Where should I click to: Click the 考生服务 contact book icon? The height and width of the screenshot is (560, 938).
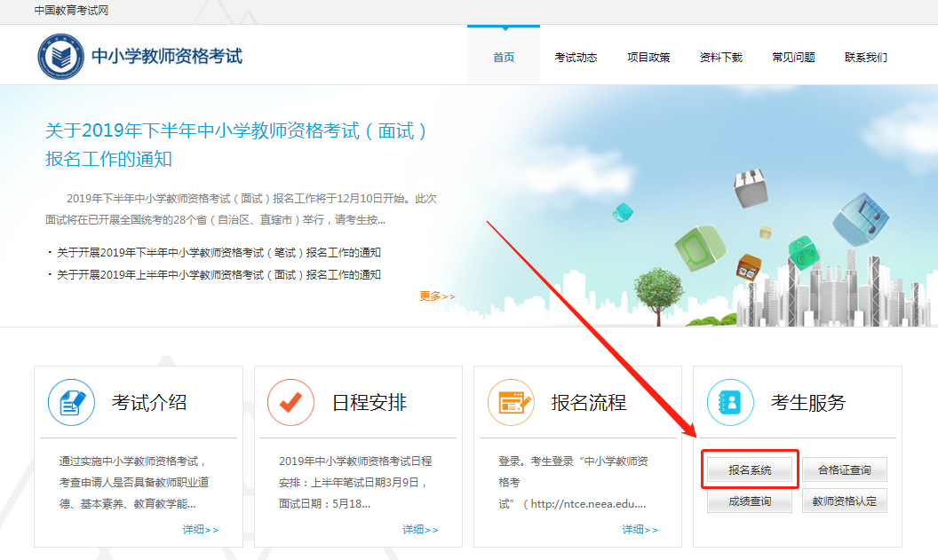tap(730, 402)
